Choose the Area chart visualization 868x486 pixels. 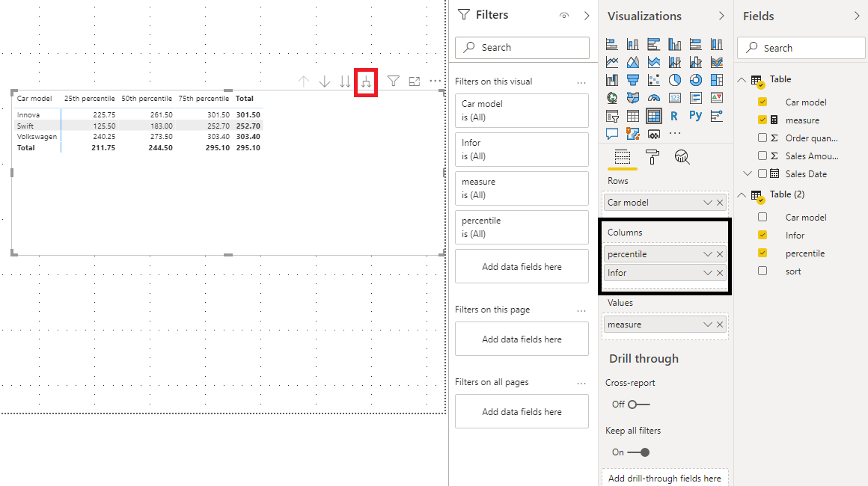point(633,62)
